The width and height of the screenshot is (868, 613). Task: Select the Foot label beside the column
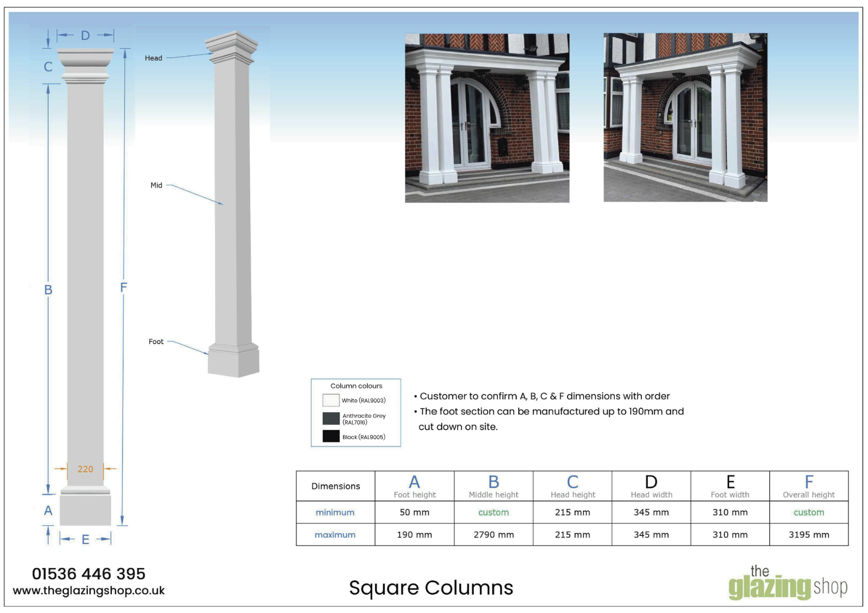click(156, 342)
